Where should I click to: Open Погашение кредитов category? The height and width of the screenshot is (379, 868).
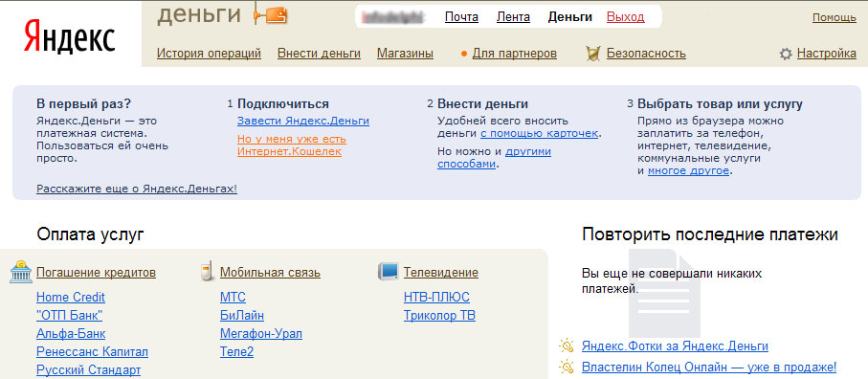point(97,272)
